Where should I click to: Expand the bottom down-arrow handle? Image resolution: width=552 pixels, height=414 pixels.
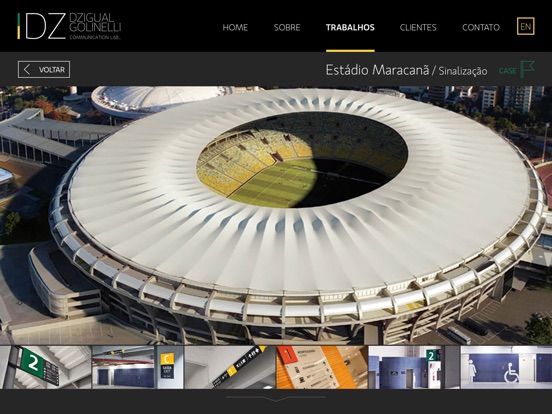coord(276,398)
